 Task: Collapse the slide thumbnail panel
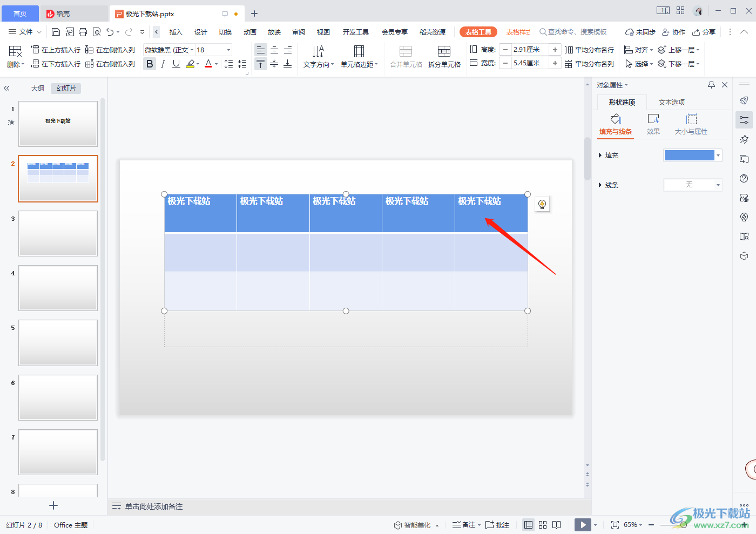tap(6, 89)
